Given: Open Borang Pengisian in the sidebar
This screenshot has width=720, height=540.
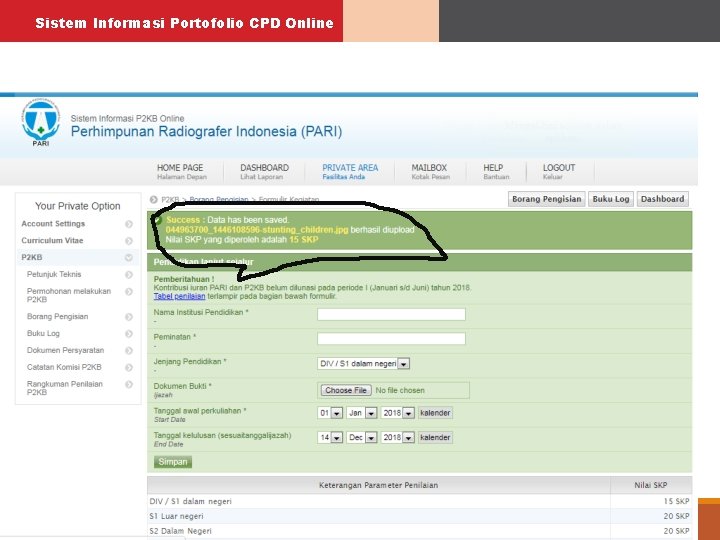Looking at the screenshot, I should coord(57,316).
